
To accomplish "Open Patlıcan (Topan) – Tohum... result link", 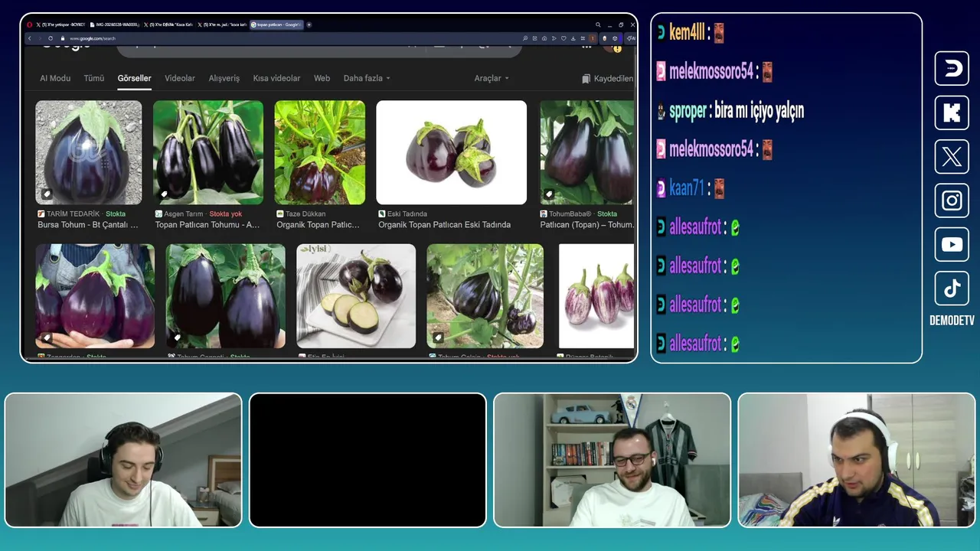I will 587,225.
